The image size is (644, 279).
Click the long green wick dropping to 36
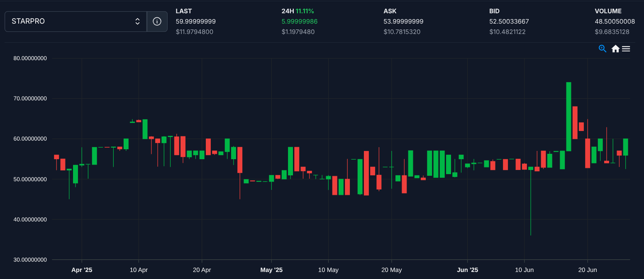click(531, 204)
